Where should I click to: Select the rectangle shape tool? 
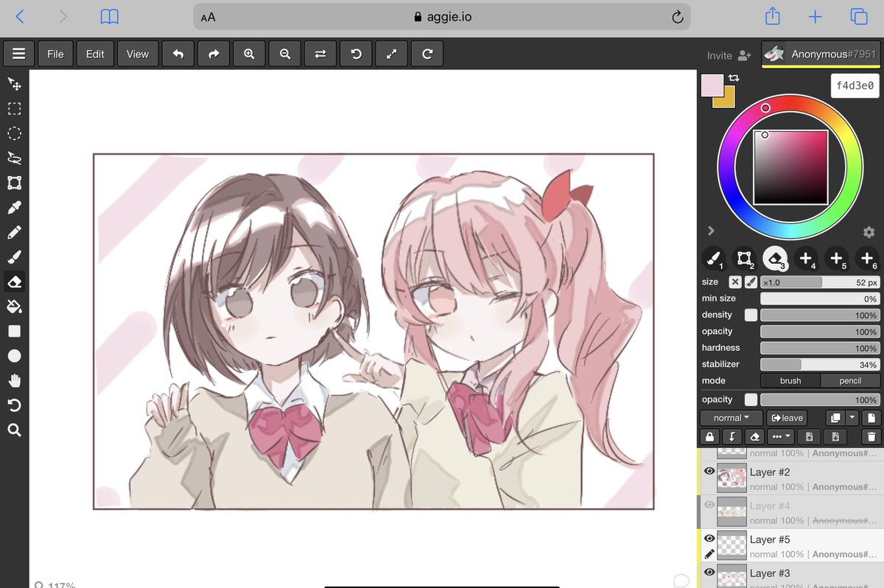point(14,331)
